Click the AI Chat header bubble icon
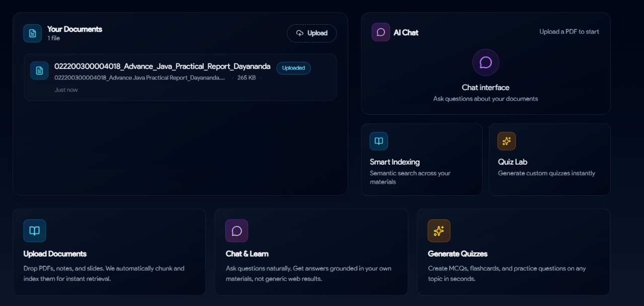This screenshot has height=306, width=644. pyautogui.click(x=381, y=32)
